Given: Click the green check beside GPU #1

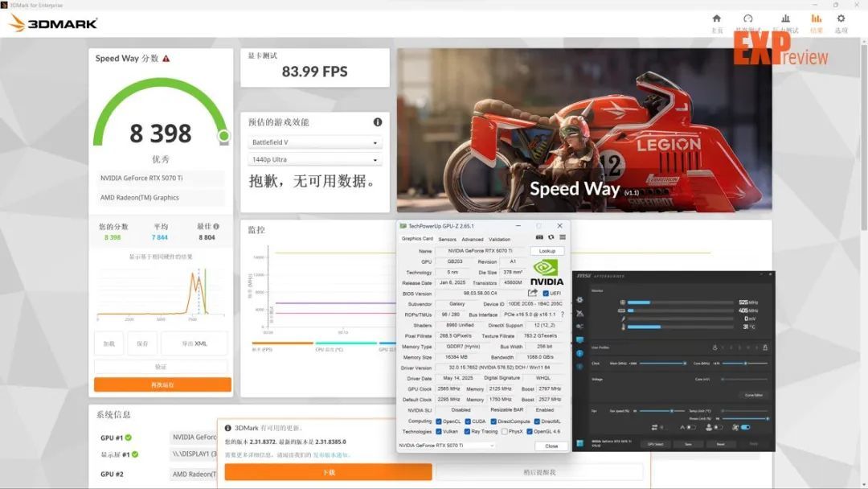Looking at the screenshot, I should coord(129,438).
